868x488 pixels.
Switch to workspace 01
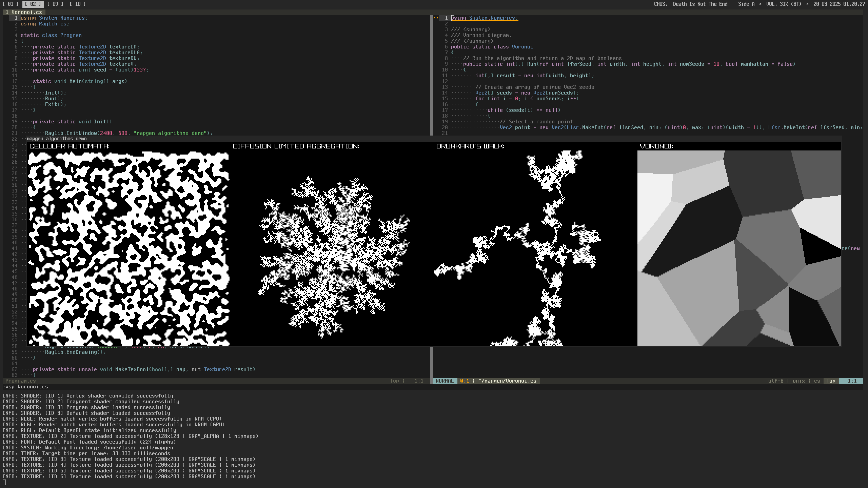(x=11, y=4)
